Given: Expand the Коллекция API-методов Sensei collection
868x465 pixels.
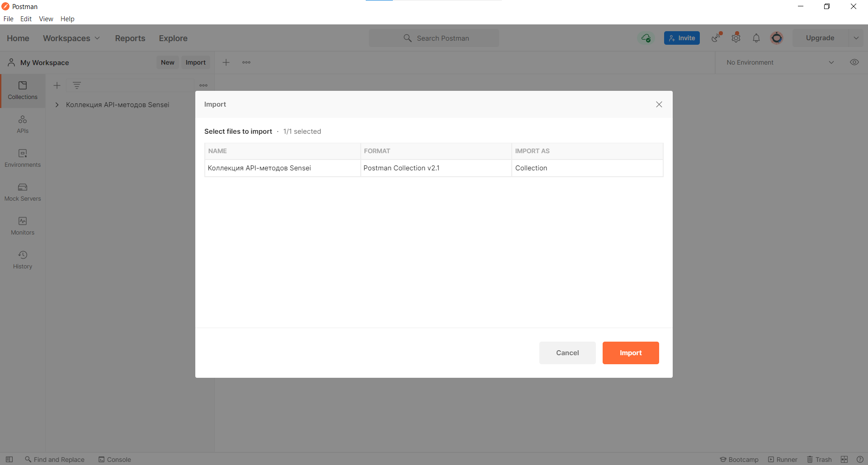Looking at the screenshot, I should coord(57,105).
